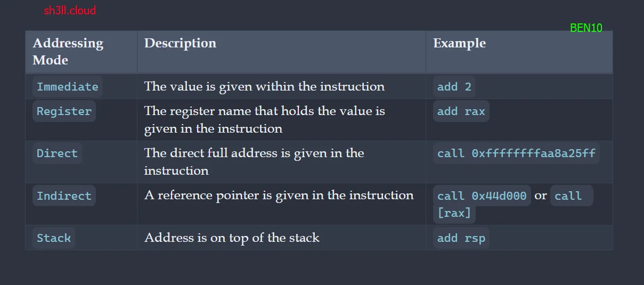This screenshot has width=644, height=285.
Task: Click the Immediate mode description text
Action: (264, 86)
